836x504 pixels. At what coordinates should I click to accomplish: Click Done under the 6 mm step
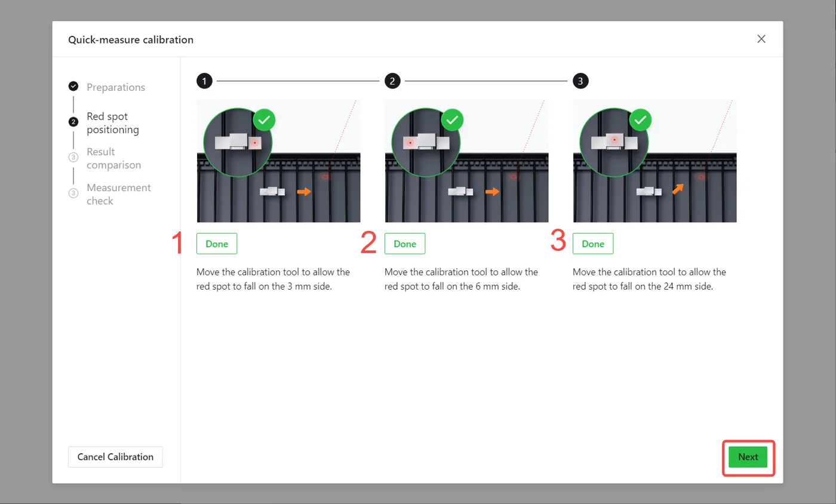(x=405, y=244)
